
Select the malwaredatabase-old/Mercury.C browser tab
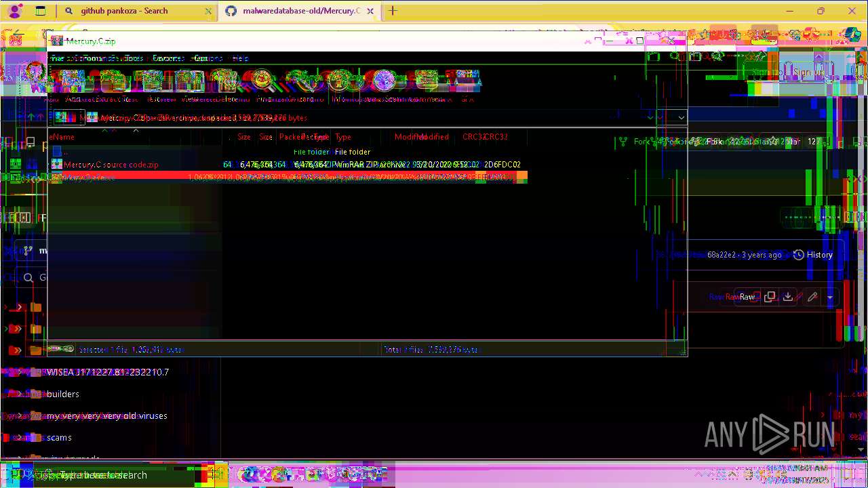299,11
